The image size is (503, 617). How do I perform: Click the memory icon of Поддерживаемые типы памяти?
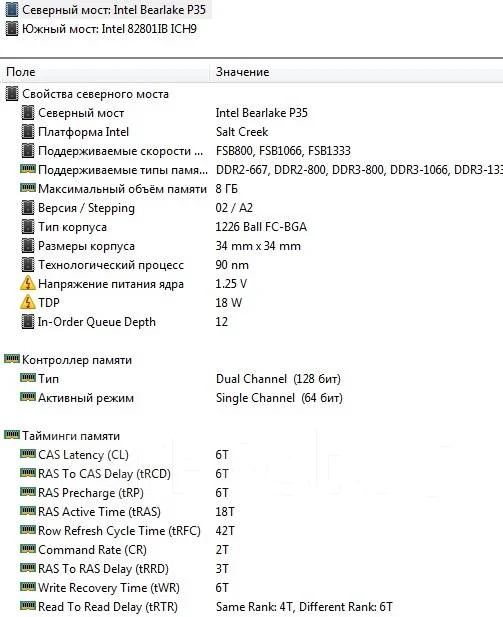click(28, 169)
